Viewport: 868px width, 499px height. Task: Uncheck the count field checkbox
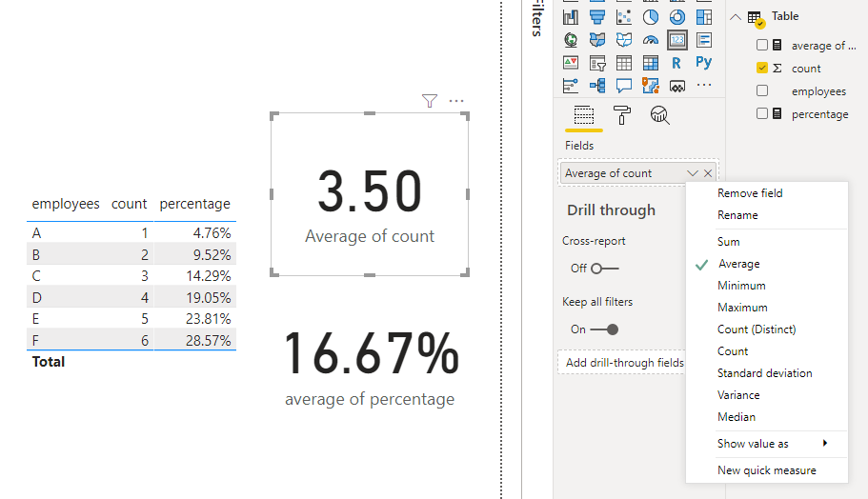[762, 68]
